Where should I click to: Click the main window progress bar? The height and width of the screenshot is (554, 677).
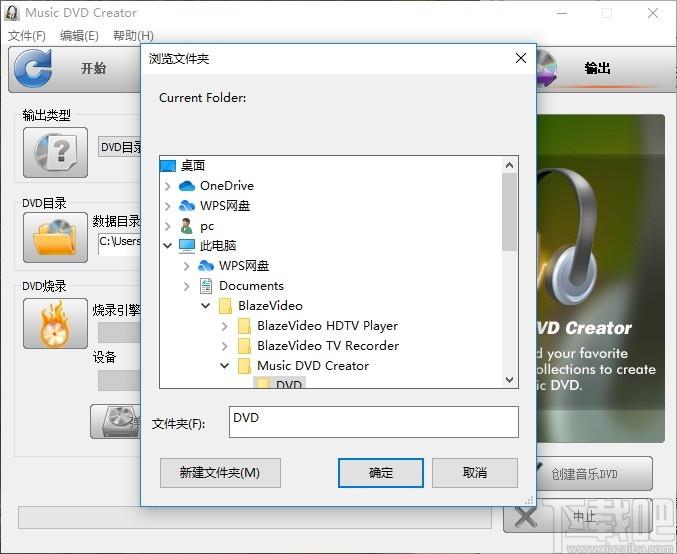[255, 517]
